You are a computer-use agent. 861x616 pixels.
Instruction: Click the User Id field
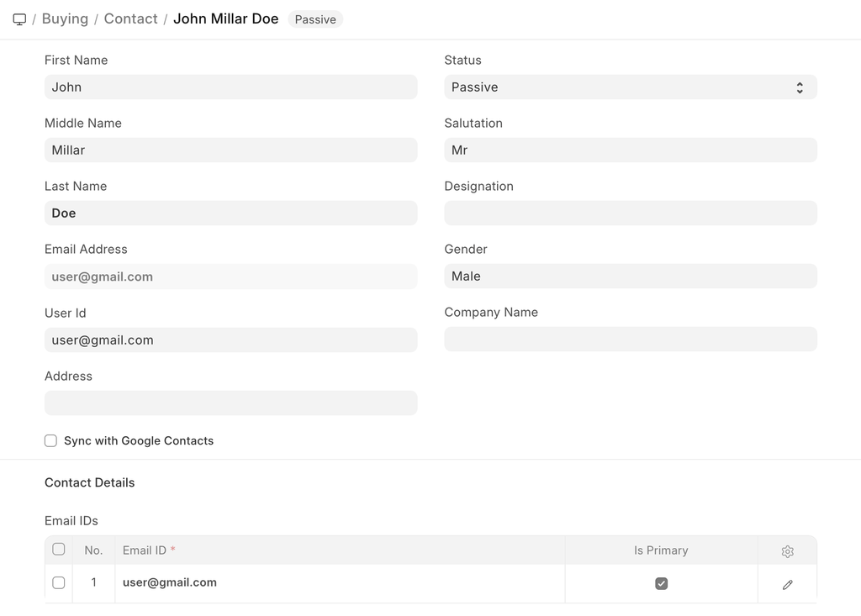tap(230, 340)
